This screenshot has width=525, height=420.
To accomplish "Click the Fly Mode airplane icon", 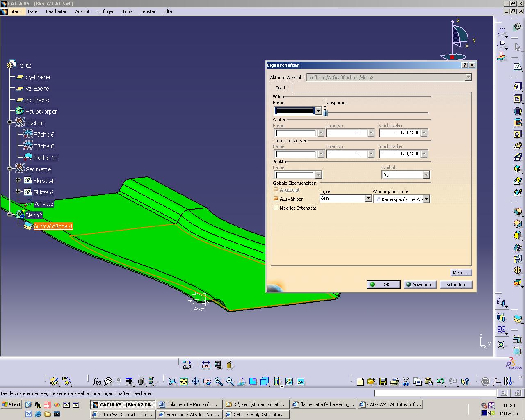I will (172, 381).
